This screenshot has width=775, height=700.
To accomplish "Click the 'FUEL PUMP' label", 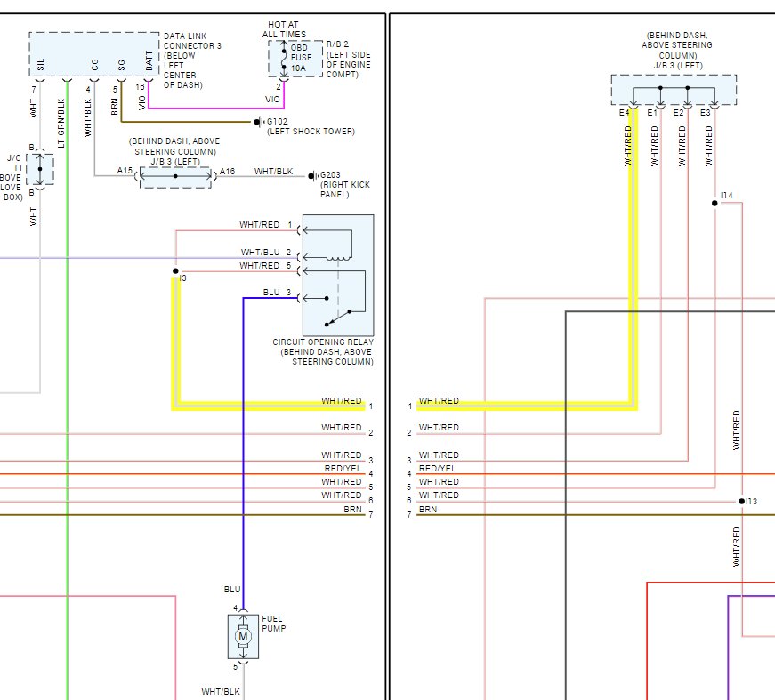I will pos(273,624).
